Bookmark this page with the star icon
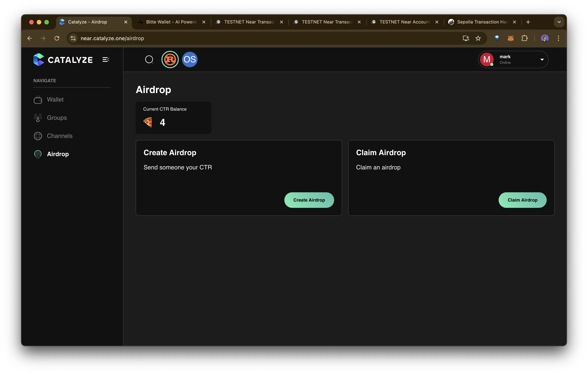This screenshot has height=374, width=588. click(478, 38)
